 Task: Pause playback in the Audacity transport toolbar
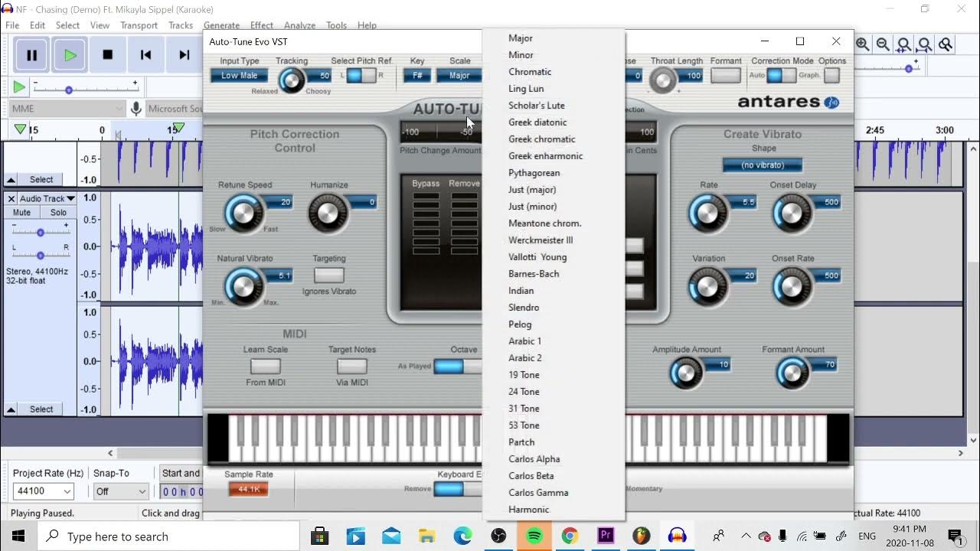(x=31, y=55)
